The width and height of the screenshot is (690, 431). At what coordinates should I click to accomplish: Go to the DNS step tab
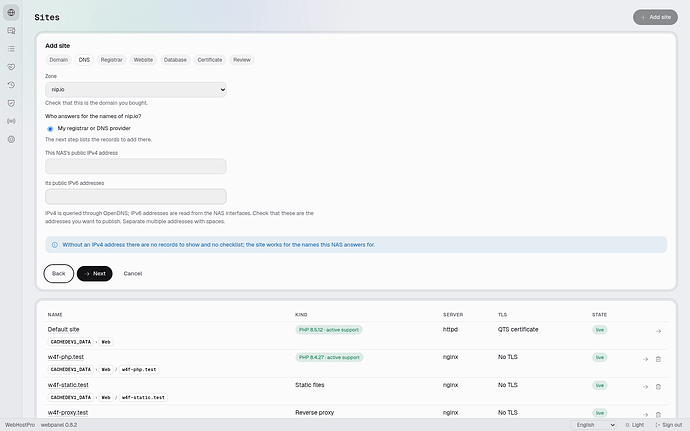click(x=84, y=60)
